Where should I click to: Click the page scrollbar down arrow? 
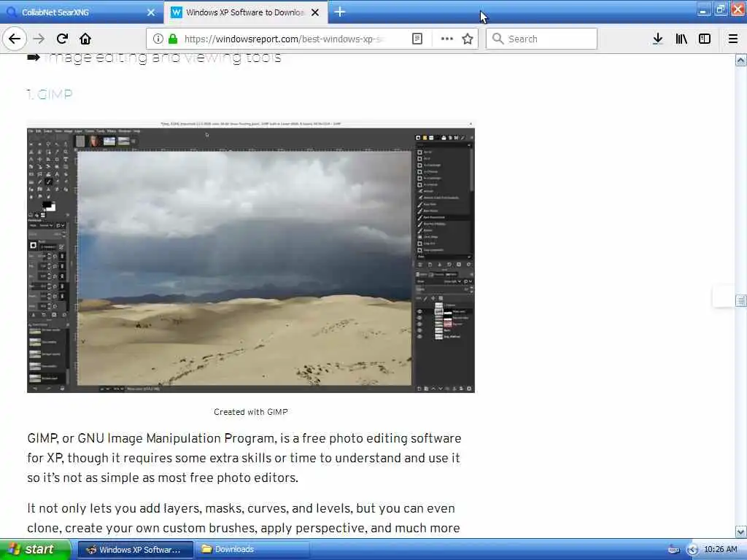(x=741, y=532)
